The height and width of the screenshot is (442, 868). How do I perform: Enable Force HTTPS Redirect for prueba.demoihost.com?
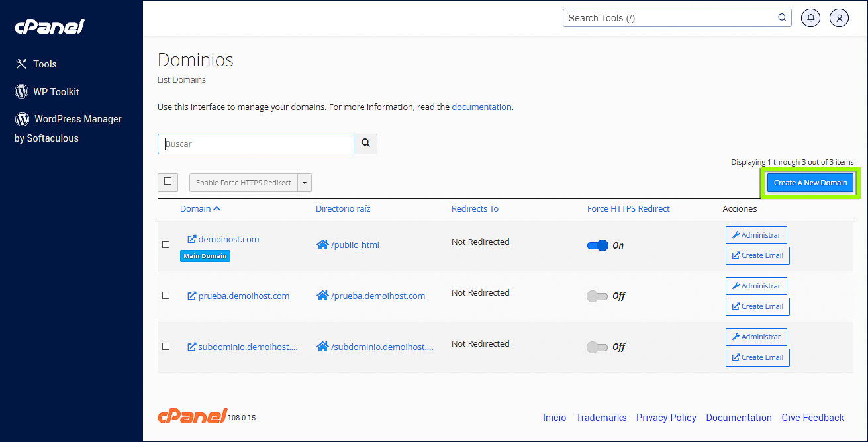coord(597,296)
